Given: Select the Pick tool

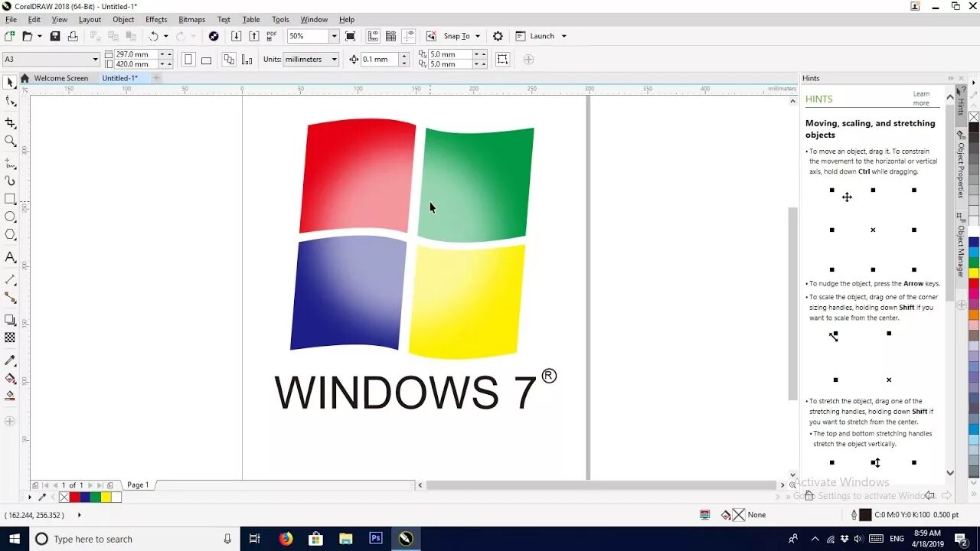Looking at the screenshot, I should tap(10, 82).
